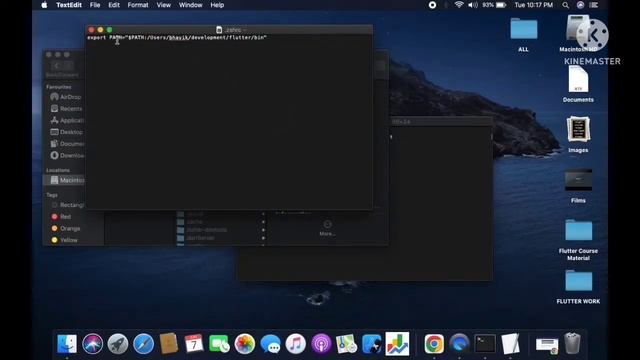Open Terminal icon in Dock
Image resolution: width=640 pixels, height=360 pixels.
[x=485, y=344]
